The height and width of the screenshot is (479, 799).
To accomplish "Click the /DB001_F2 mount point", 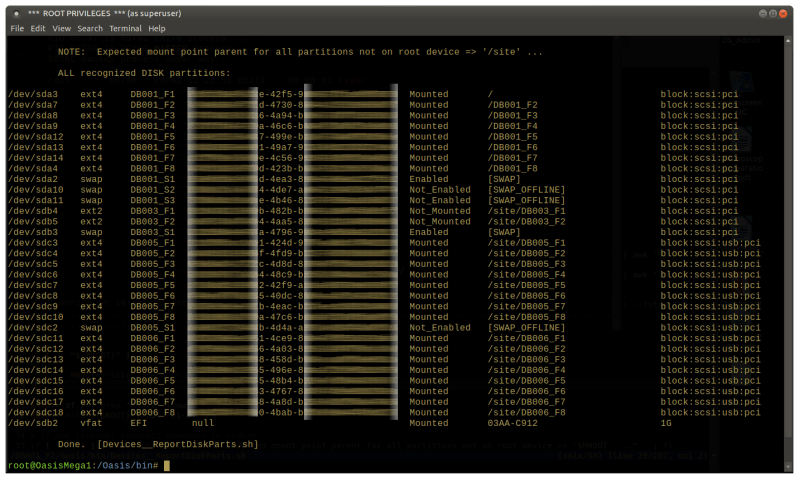I will tap(513, 105).
